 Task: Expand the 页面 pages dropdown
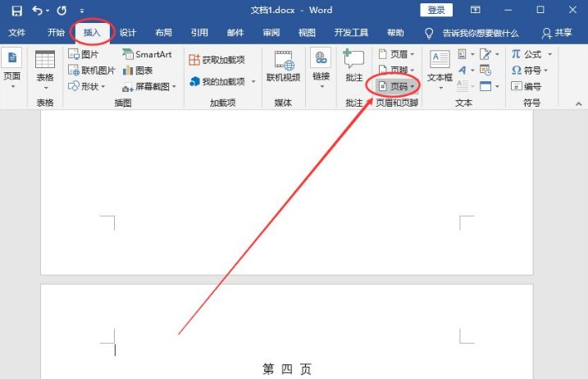12,70
